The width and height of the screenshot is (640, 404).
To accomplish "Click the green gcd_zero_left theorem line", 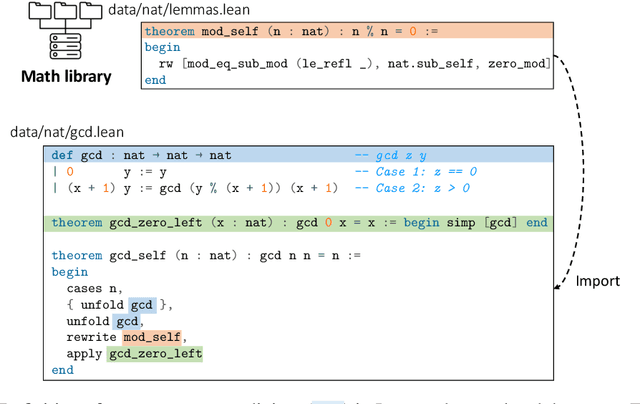I will coord(299,223).
